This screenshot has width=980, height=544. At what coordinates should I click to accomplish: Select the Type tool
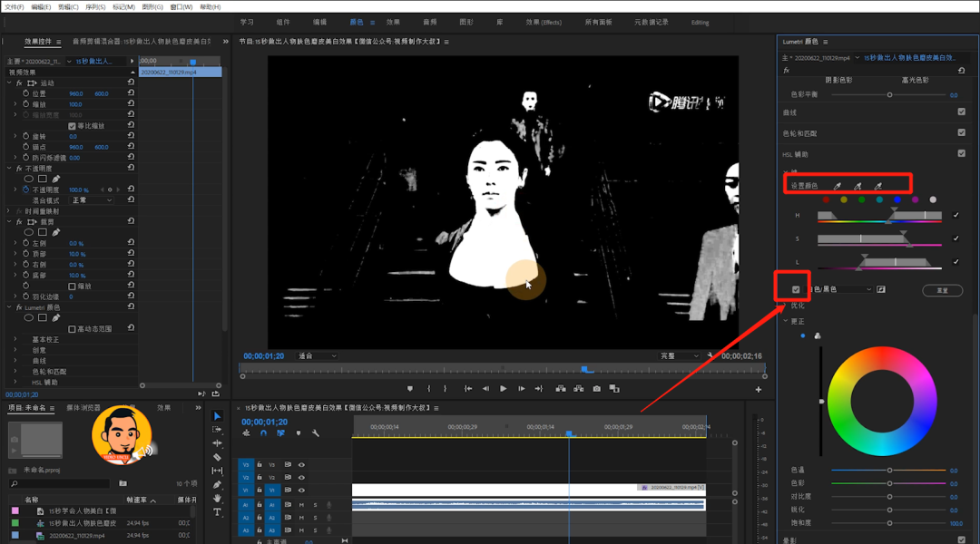coord(217,512)
